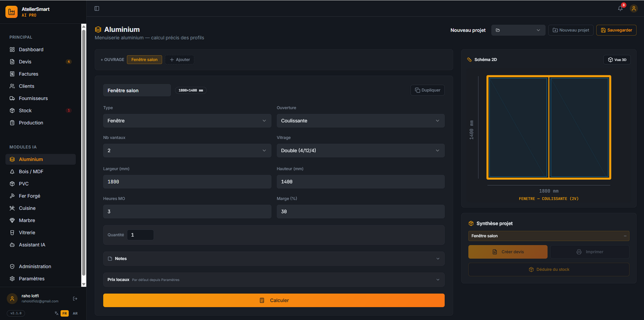Click the AtelierSmart factory logo
Viewport: 644px width, 320px height.
point(12,12)
